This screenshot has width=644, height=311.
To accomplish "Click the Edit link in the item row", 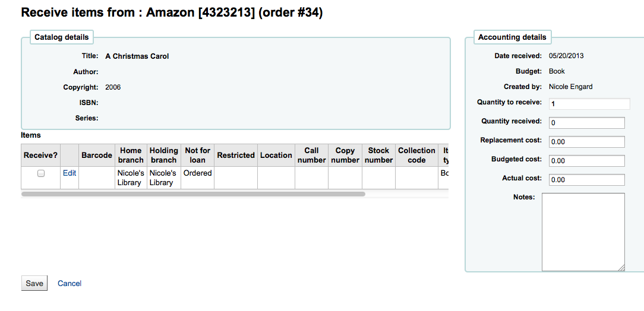I will tap(70, 173).
